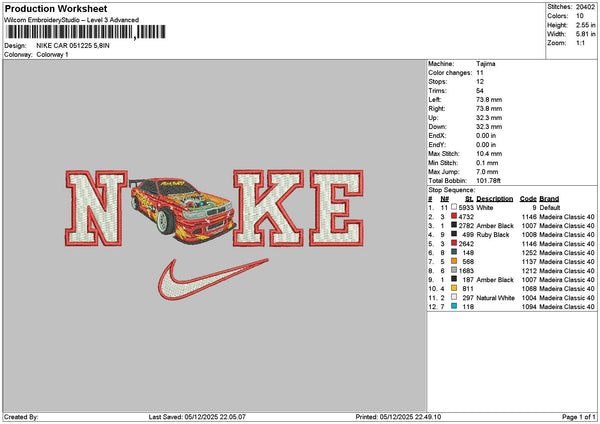The width and height of the screenshot is (600, 424).
Task: Click the Total Bobbin value '101.78ft'
Action: 488,181
